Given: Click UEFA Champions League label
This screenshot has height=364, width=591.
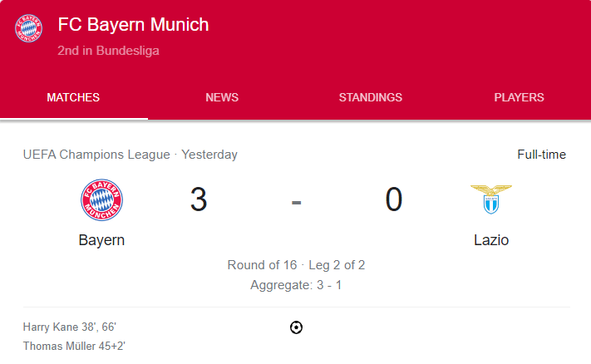Looking at the screenshot, I should pos(96,155).
